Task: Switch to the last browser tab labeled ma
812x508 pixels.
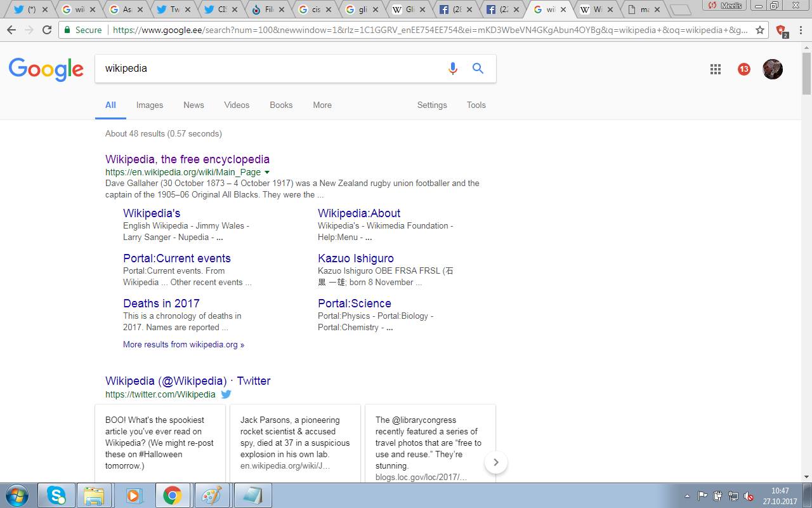Action: click(644, 10)
